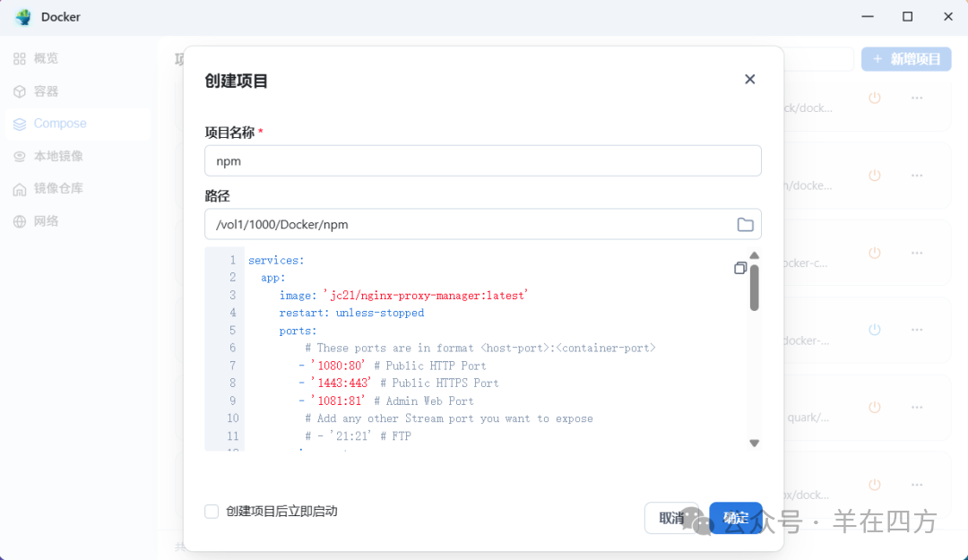Screen dimensions: 968x560
Task: Click the 镜像仓库 registry house icon
Action: [20, 189]
